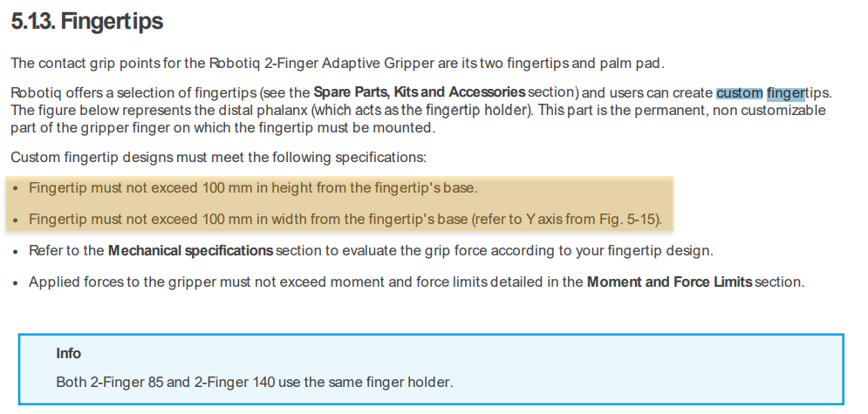Click 2-Finger 85 in the Info box
The height and width of the screenshot is (414, 868).
pos(126,382)
